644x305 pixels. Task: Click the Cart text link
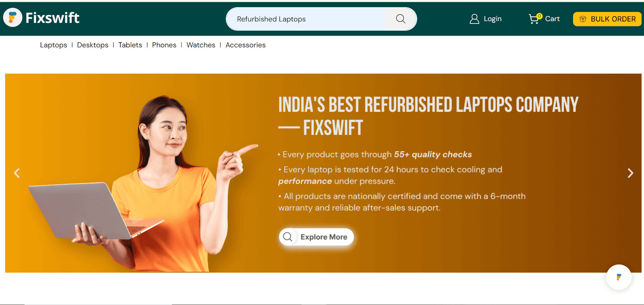coord(552,19)
